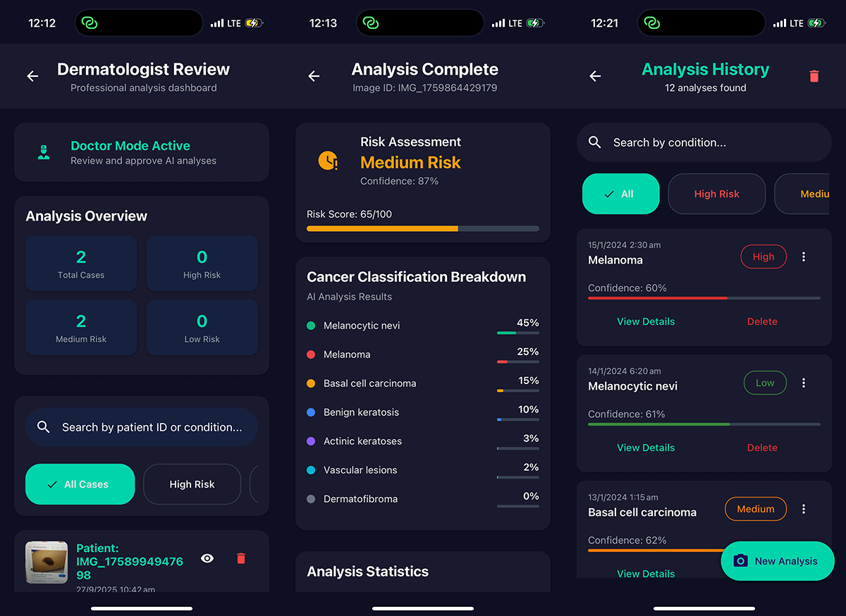Focus the Search by patient ID field
Screen dimensions: 846x616
tap(151, 427)
